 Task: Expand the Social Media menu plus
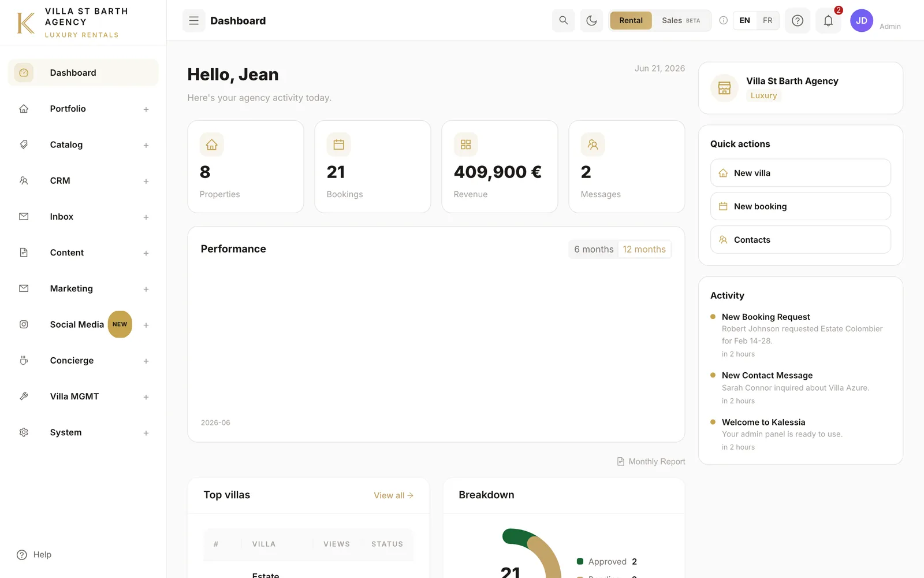pyautogui.click(x=146, y=325)
